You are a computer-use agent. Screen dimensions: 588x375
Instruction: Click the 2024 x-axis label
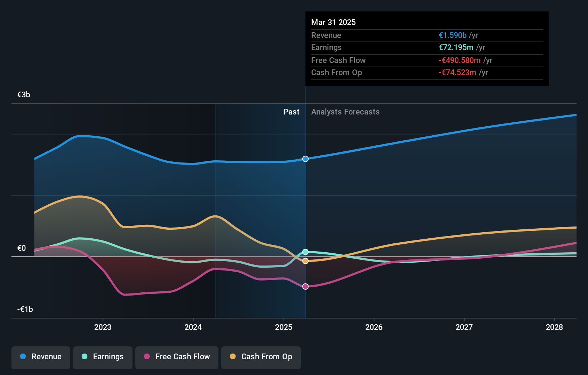193,327
